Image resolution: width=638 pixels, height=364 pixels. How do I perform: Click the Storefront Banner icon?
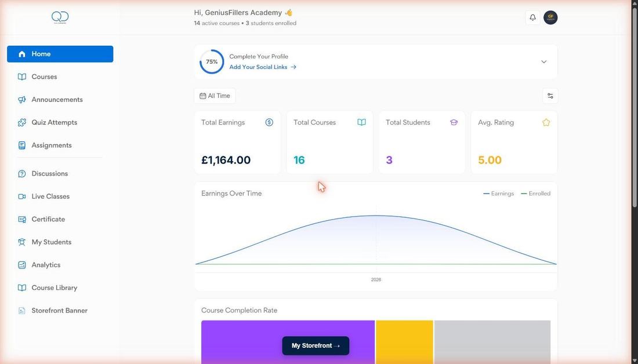22,311
